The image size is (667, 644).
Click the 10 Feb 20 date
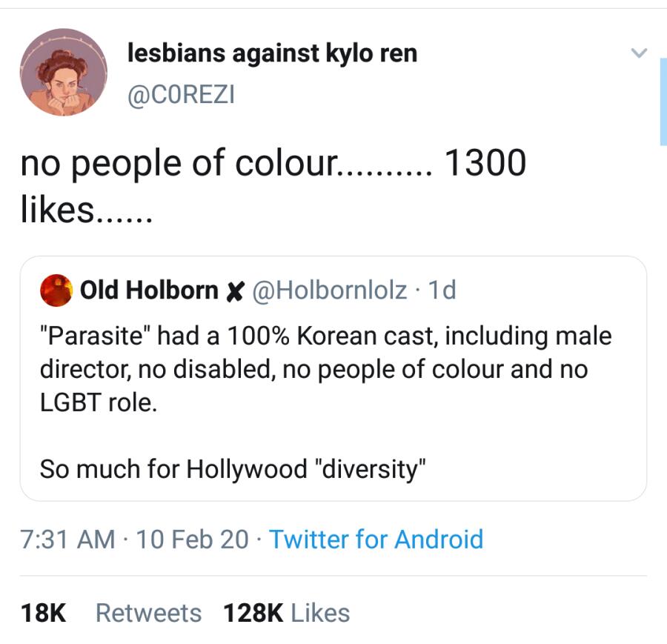pos(192,539)
